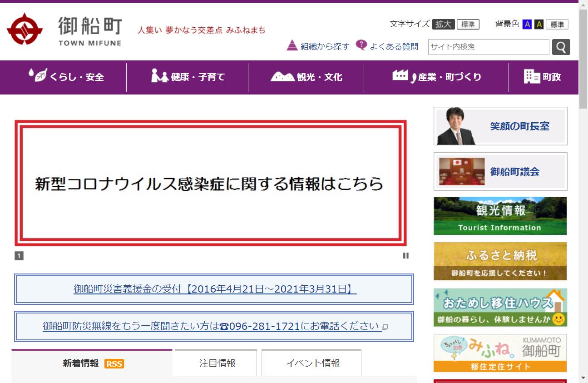588x383 pixels.
Task: Open よくある質問 via the question mark icon
Action: pos(361,45)
